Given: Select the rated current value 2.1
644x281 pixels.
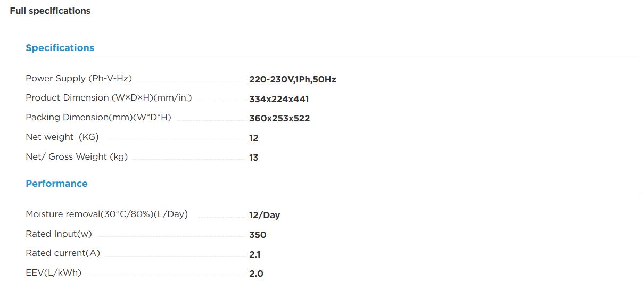Looking at the screenshot, I should pyautogui.click(x=255, y=255).
